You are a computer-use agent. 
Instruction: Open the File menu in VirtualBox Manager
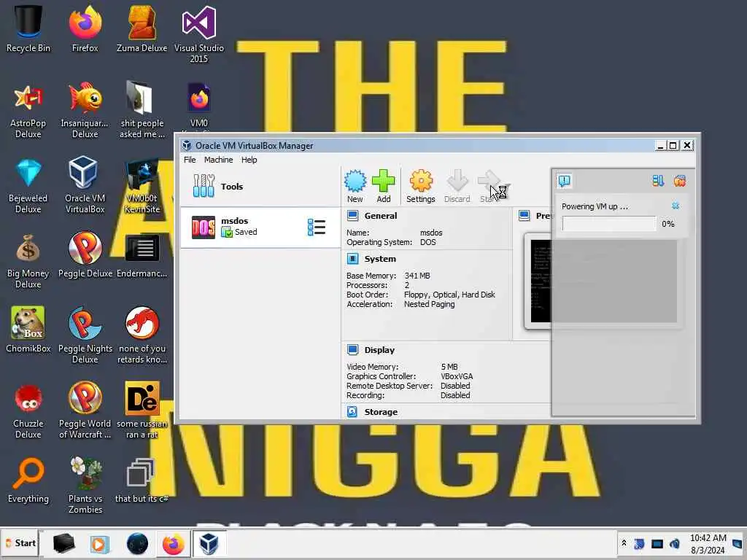coord(190,160)
